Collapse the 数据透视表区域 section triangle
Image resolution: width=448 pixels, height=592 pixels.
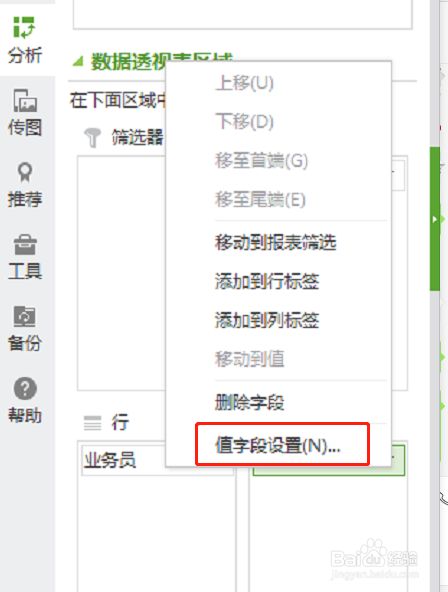pos(78,61)
